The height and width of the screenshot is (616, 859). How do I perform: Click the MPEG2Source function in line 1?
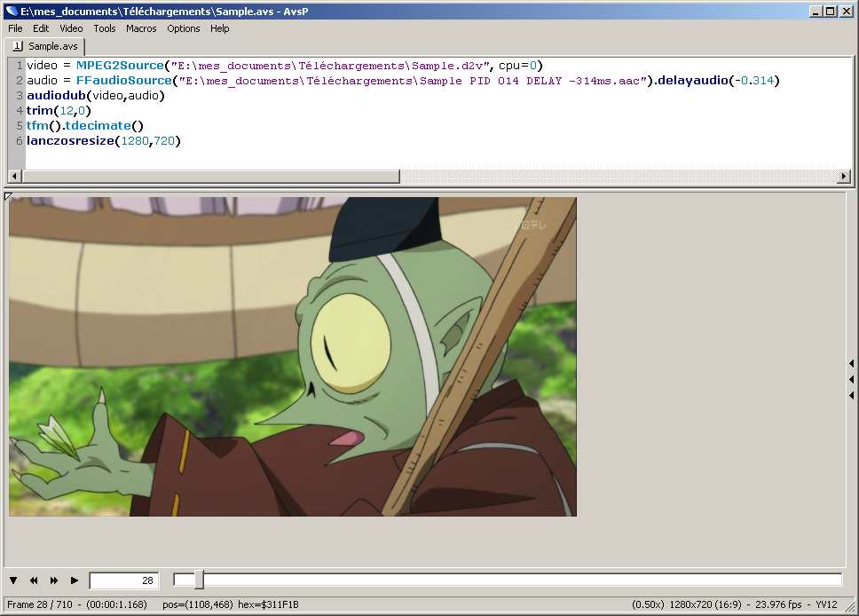point(120,65)
